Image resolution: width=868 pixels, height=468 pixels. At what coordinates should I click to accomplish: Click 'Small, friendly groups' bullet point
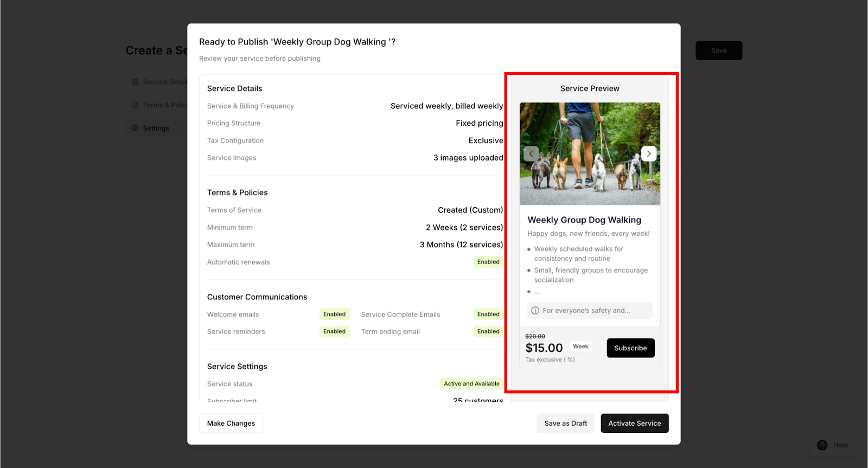(x=591, y=275)
